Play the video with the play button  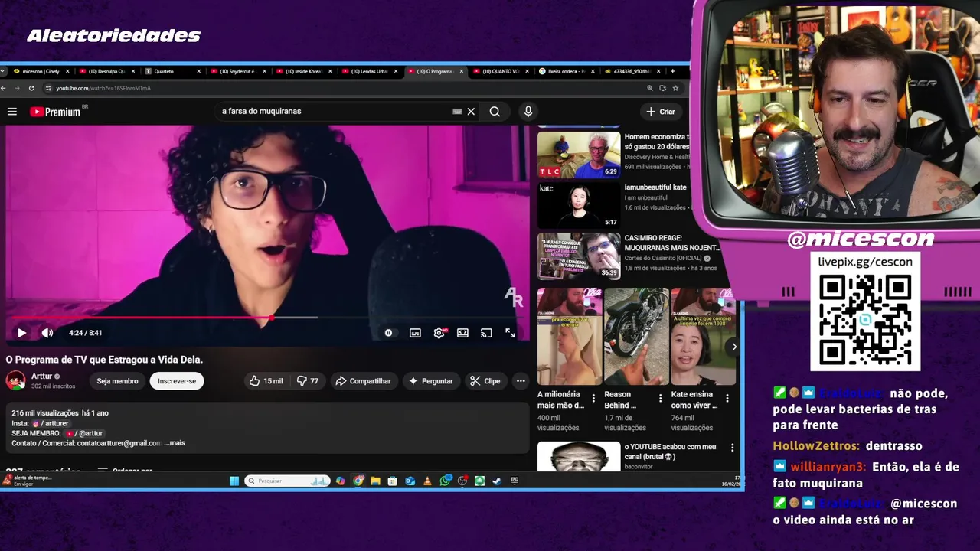coord(21,333)
